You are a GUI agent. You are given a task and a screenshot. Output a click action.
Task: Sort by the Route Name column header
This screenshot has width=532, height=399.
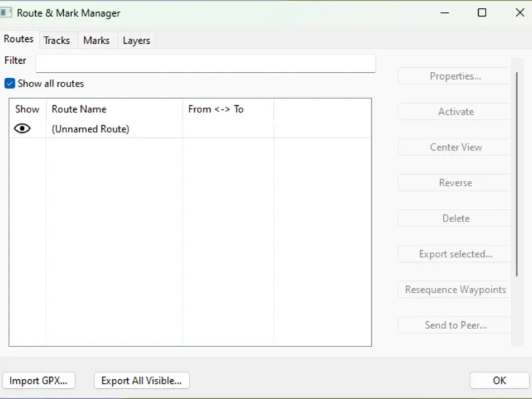(114, 109)
